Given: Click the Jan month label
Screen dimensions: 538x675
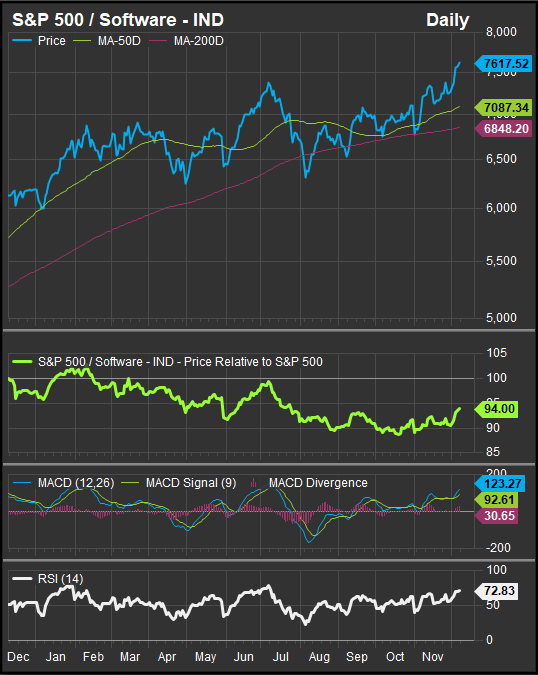Looking at the screenshot, I should point(56,657).
